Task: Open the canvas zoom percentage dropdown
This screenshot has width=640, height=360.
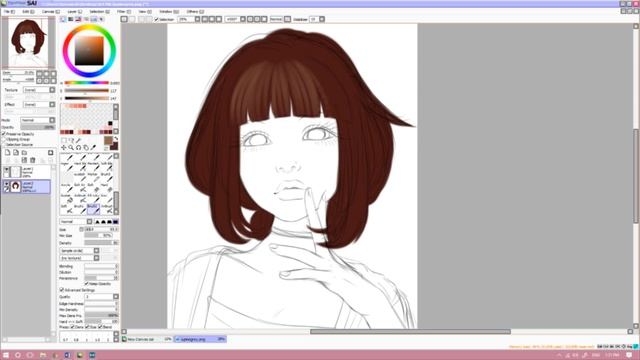Action: (197, 19)
